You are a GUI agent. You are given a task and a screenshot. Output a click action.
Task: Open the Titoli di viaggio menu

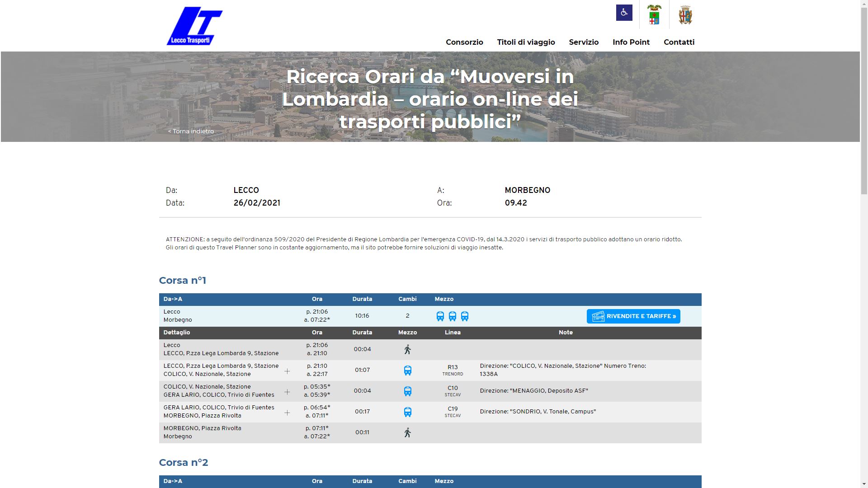pos(526,42)
